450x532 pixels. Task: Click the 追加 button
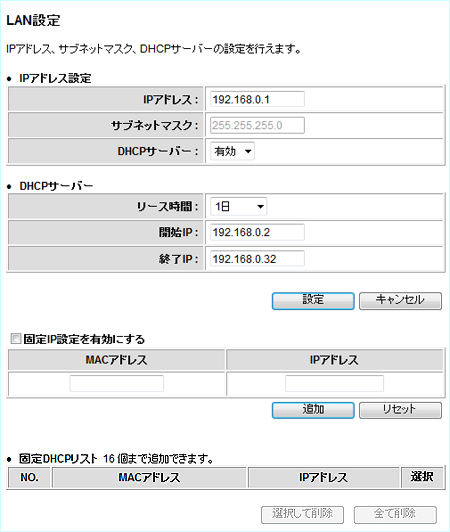(313, 410)
